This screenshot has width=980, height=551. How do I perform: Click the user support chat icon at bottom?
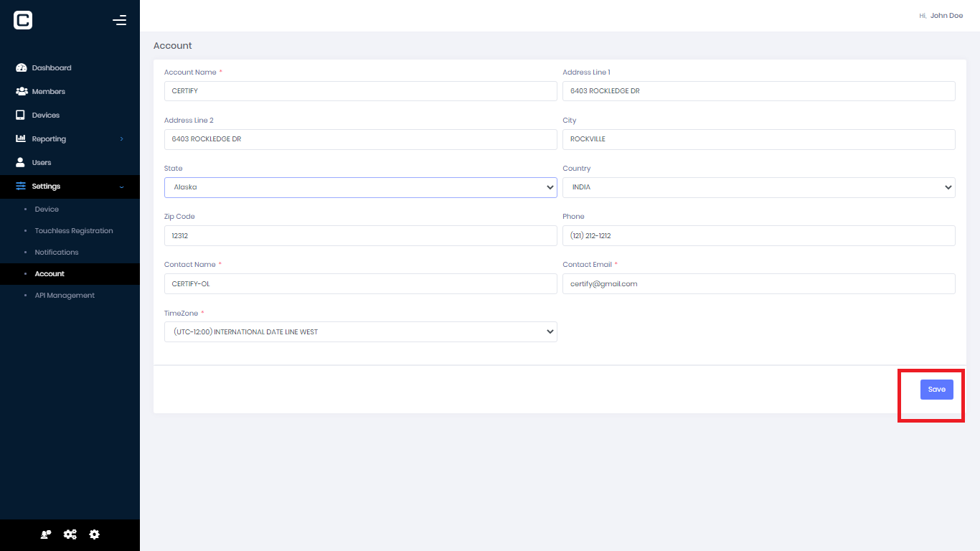(x=45, y=534)
